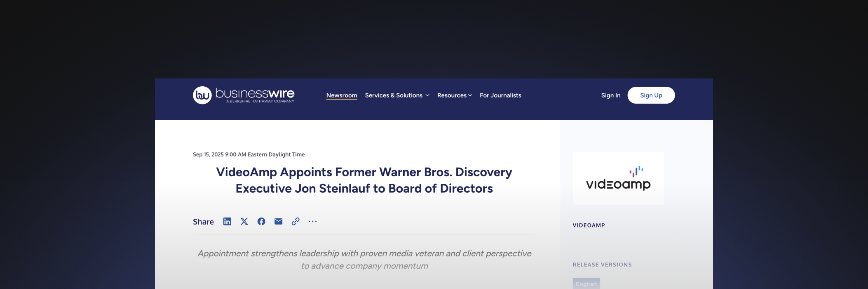The height and width of the screenshot is (289, 868).
Task: Share the release on X
Action: point(244,222)
